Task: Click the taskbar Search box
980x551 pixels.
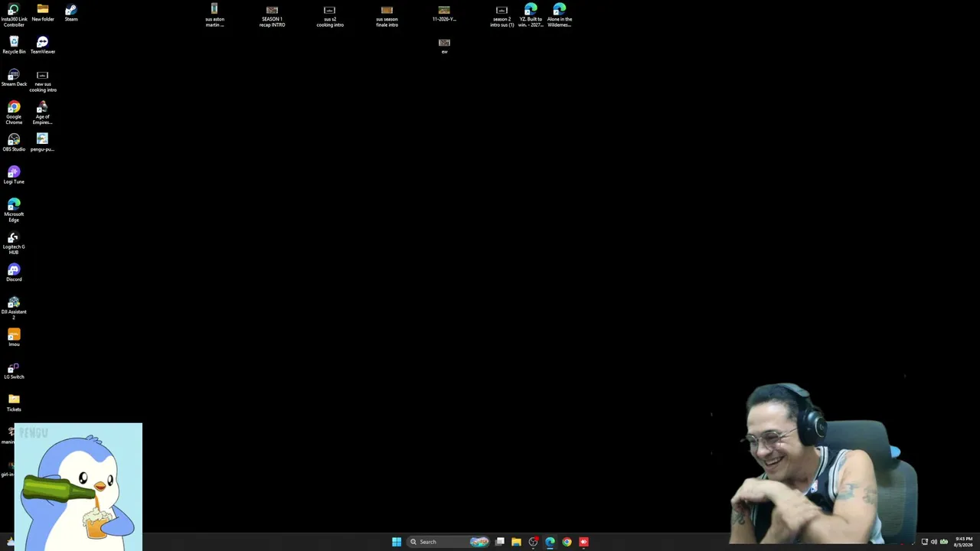Action: click(x=449, y=542)
